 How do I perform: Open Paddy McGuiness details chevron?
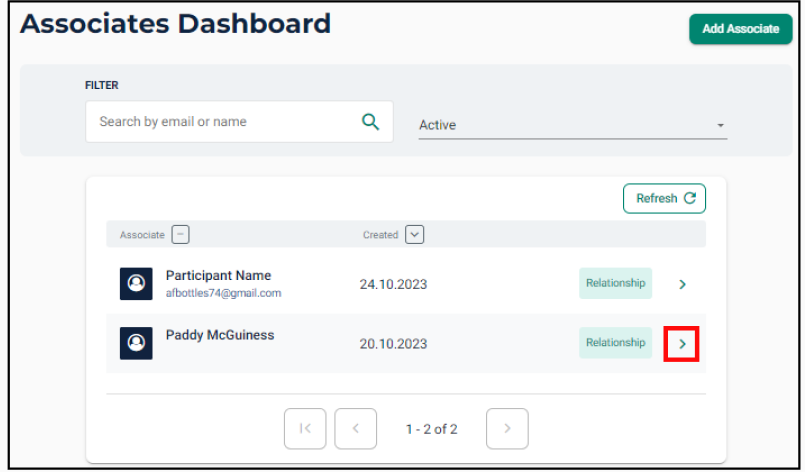[682, 344]
